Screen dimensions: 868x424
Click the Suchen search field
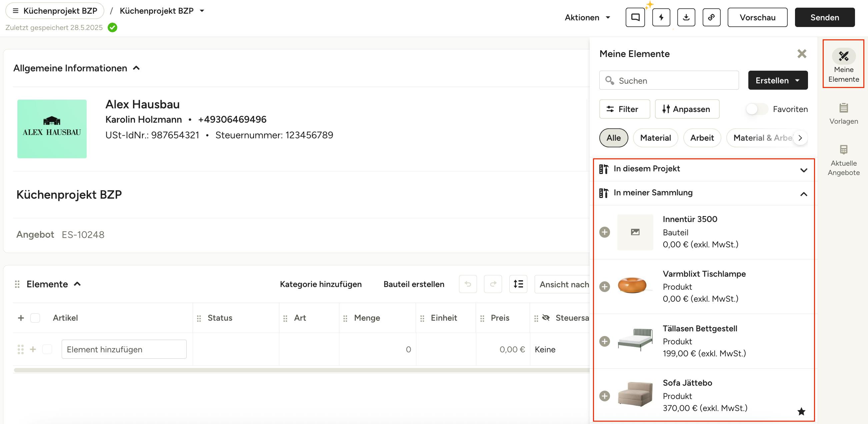click(669, 80)
